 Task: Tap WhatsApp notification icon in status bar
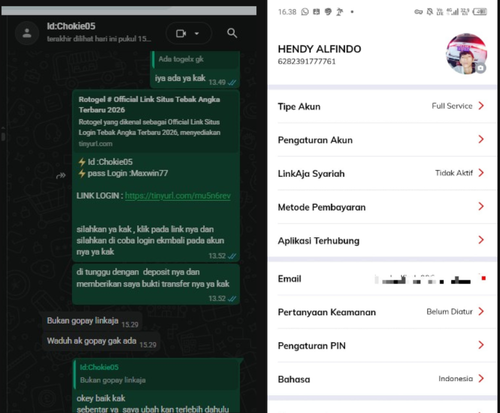click(305, 12)
